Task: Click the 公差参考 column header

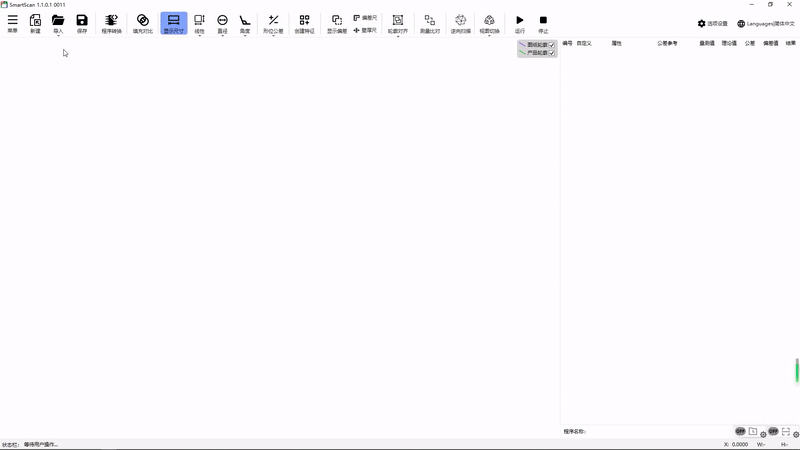Action: coord(667,43)
